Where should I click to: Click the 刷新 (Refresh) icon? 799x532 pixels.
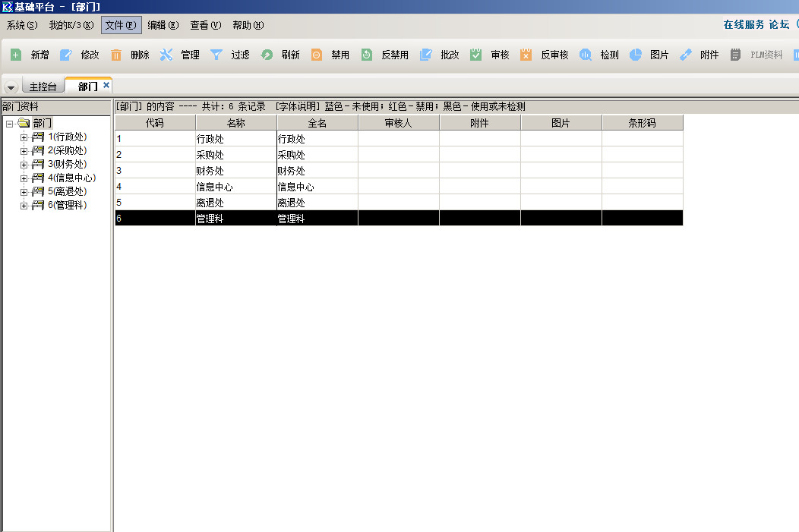(x=267, y=55)
